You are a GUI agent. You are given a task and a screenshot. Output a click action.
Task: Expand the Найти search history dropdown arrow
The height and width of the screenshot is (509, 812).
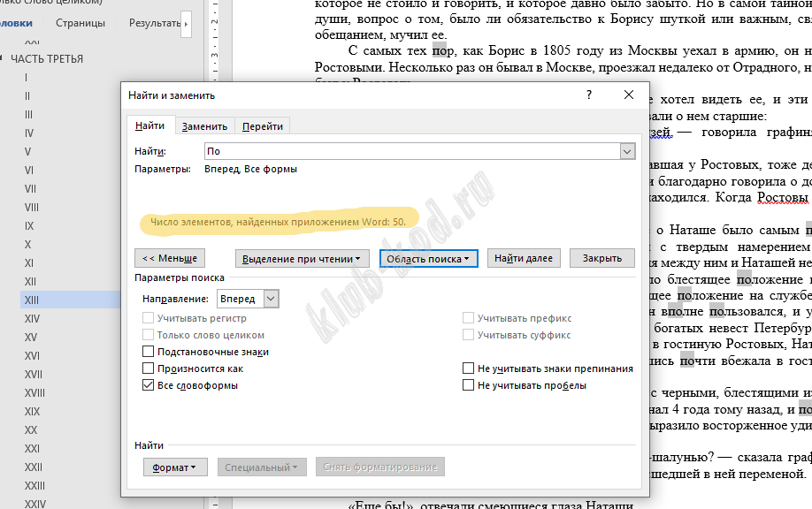pos(627,152)
